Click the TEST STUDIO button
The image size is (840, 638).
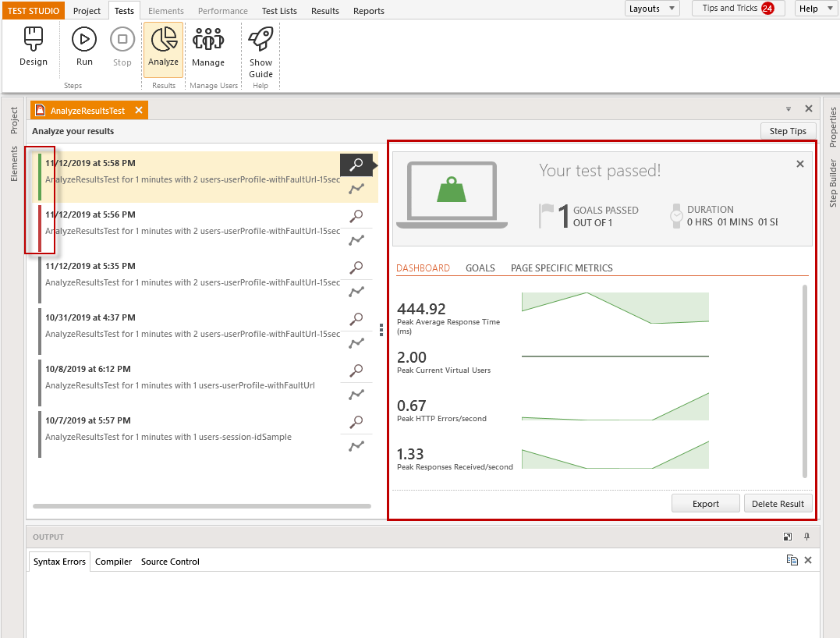click(x=34, y=11)
